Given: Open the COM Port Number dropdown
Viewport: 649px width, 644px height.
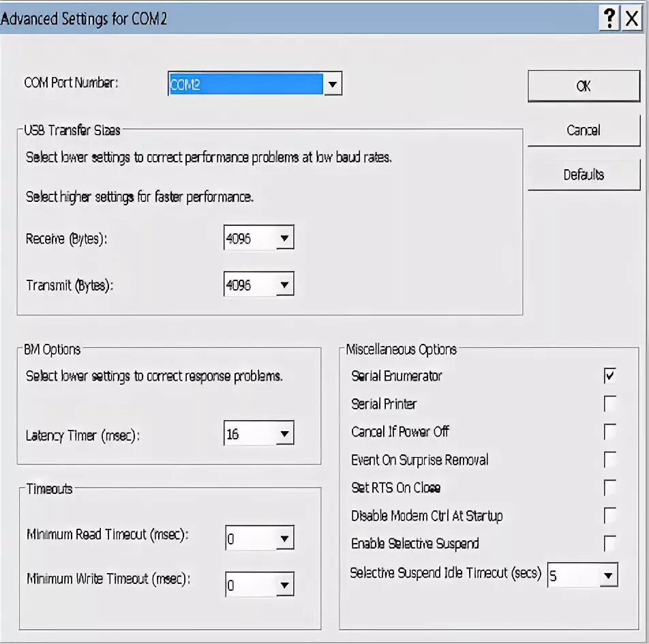Looking at the screenshot, I should (333, 84).
